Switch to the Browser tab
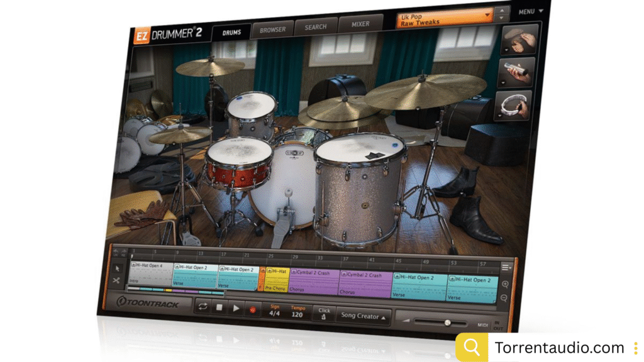Screen dimensions: 644x362 (x=272, y=29)
